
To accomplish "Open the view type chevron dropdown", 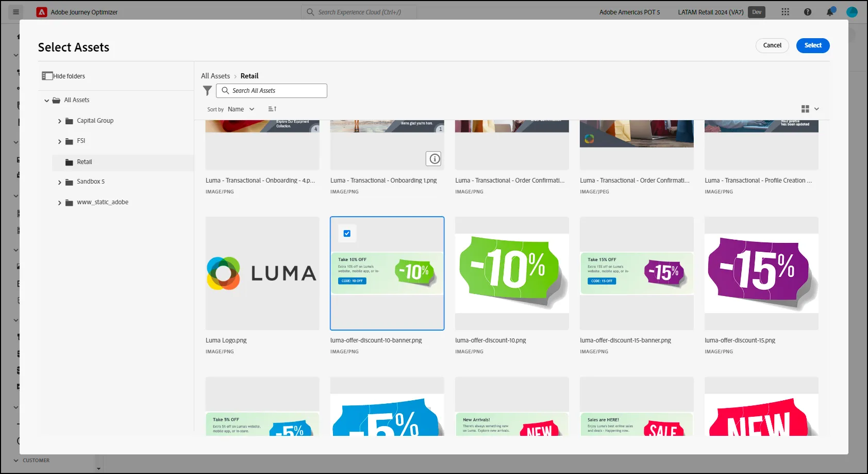I will (x=816, y=109).
